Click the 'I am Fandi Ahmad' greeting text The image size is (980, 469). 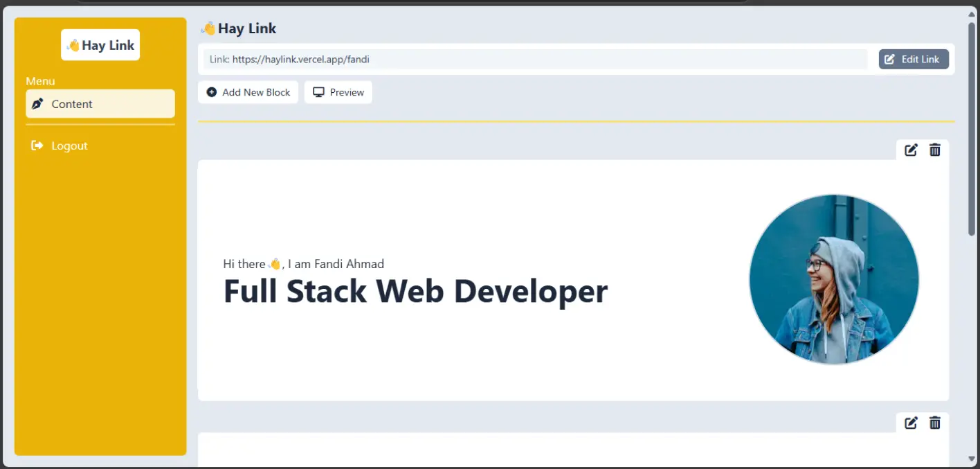[335, 264]
